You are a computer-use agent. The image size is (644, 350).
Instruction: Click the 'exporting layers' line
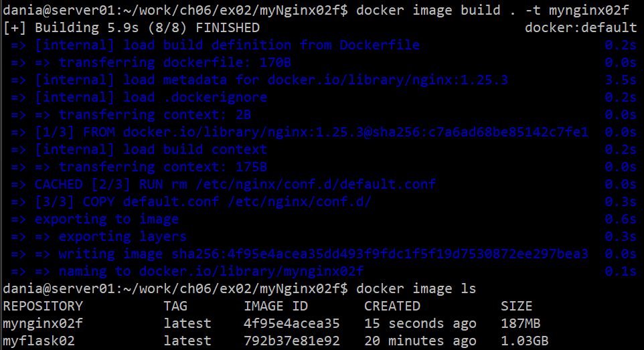click(123, 236)
